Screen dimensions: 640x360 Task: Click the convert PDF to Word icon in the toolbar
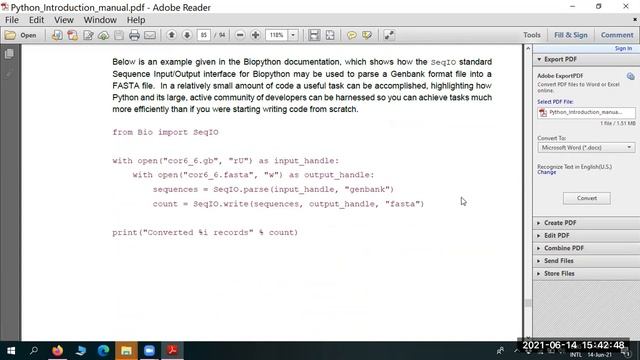coord(57,36)
